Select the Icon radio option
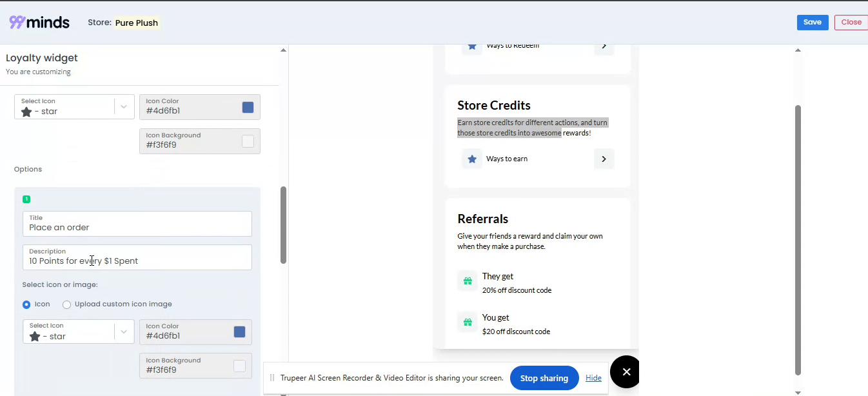Image resolution: width=868 pixels, height=396 pixels. click(x=26, y=304)
